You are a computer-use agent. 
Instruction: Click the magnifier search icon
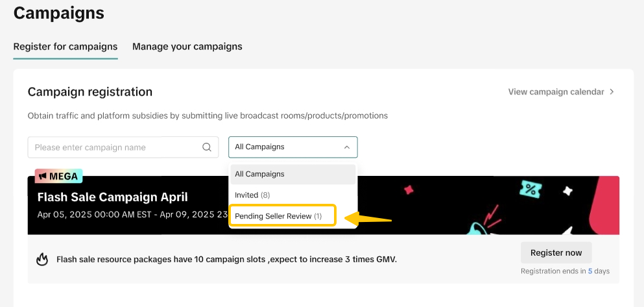[207, 147]
